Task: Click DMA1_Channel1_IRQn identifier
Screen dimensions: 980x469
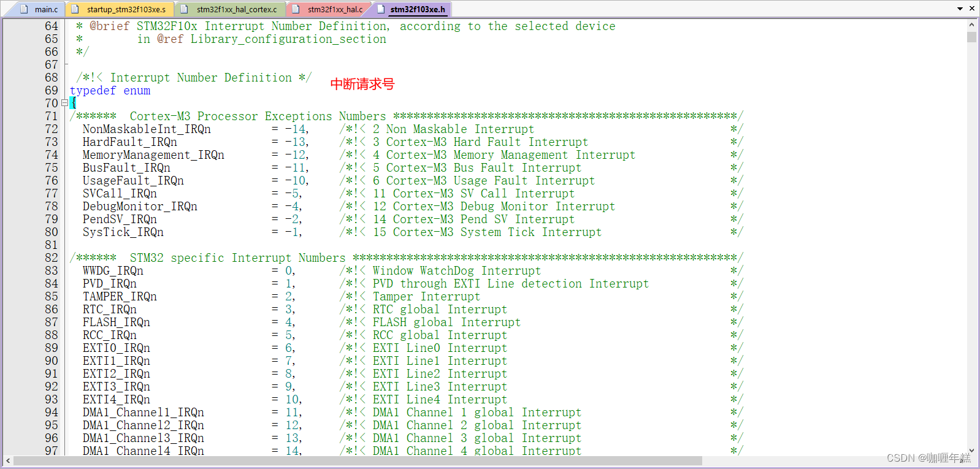Action: point(144,413)
